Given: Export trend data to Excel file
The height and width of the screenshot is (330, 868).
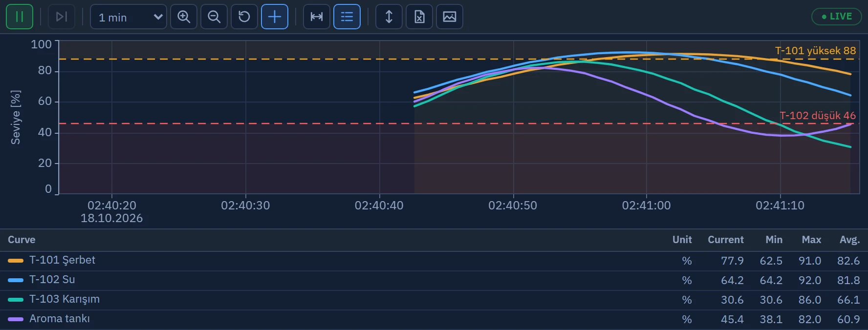Looking at the screenshot, I should pyautogui.click(x=419, y=17).
